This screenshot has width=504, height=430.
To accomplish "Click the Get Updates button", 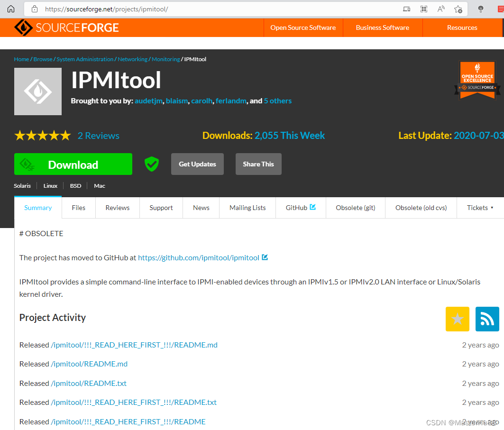I will (x=197, y=164).
